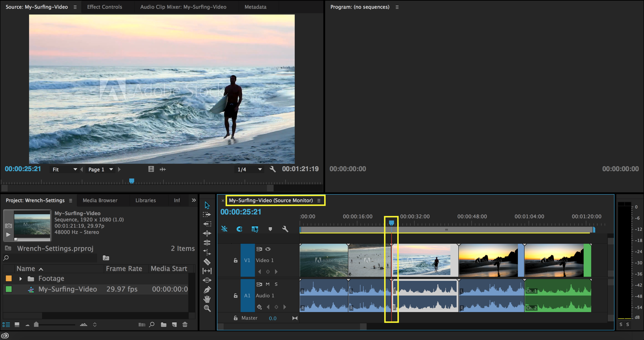The width and height of the screenshot is (644, 340).
Task: Click the Source monitor playhead marker
Action: (132, 181)
